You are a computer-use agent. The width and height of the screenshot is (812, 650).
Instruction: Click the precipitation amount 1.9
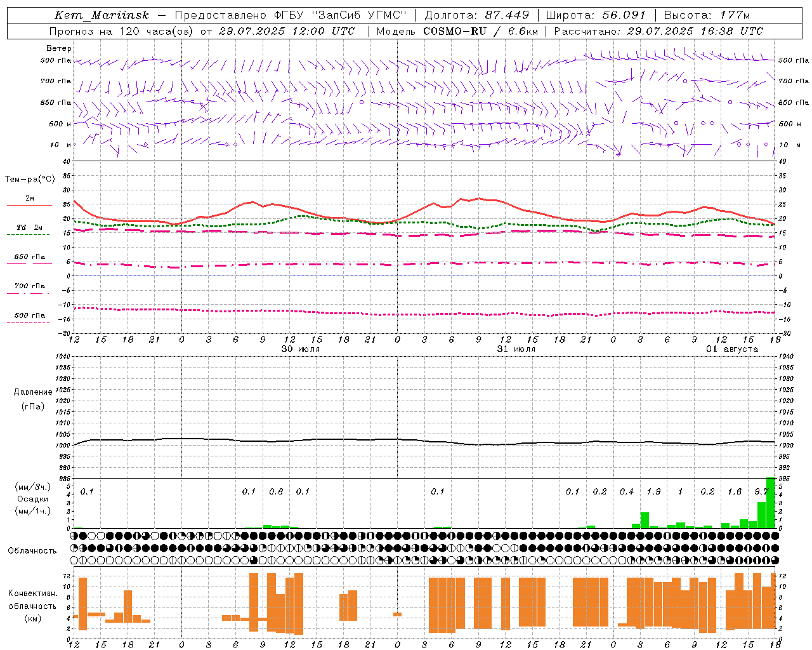(x=653, y=491)
